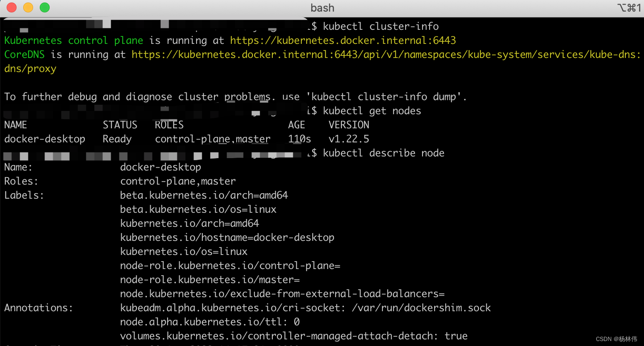Click the 'Name:' field label
Screen dimensions: 644x346
coord(18,167)
